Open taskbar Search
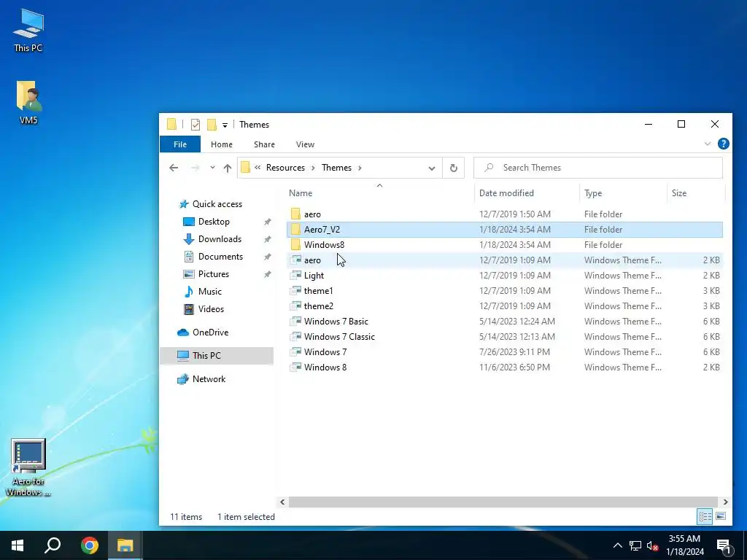This screenshot has height=560, width=747. tap(53, 545)
